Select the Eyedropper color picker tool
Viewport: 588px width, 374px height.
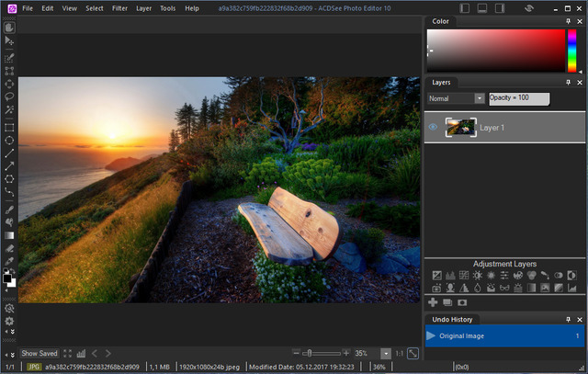(x=9, y=261)
